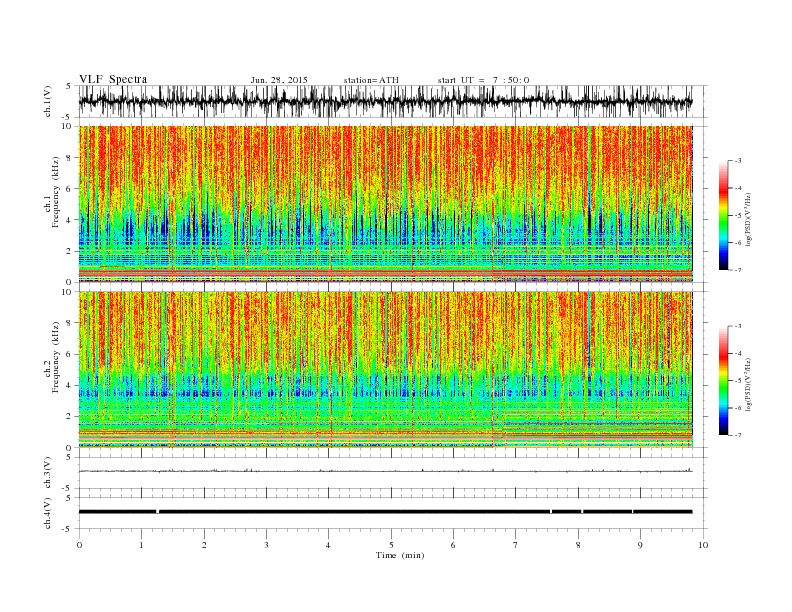Click the date 'Jun. 28, 2015'
The image size is (792, 612).
click(279, 80)
